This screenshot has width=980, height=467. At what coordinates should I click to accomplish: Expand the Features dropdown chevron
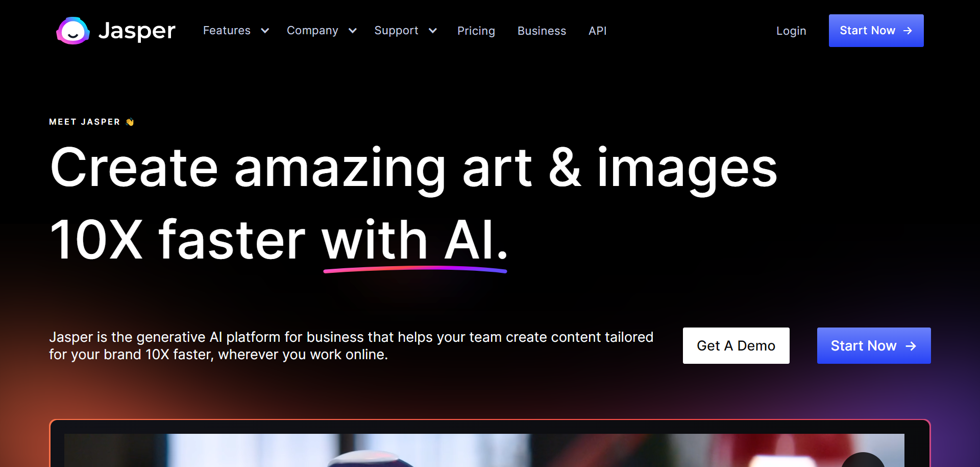265,31
